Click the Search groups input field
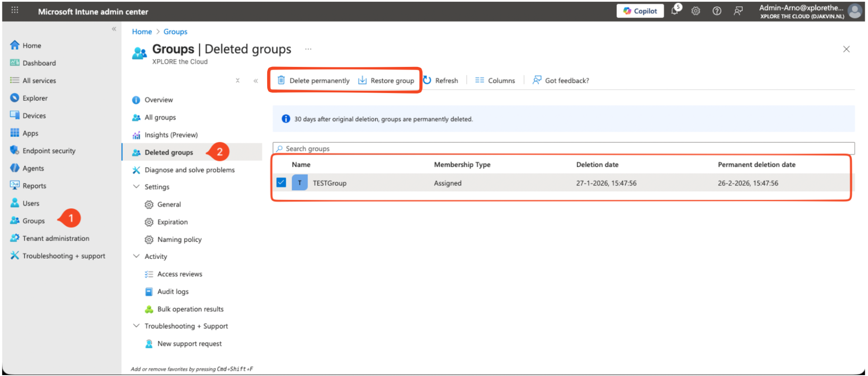 tap(563, 149)
